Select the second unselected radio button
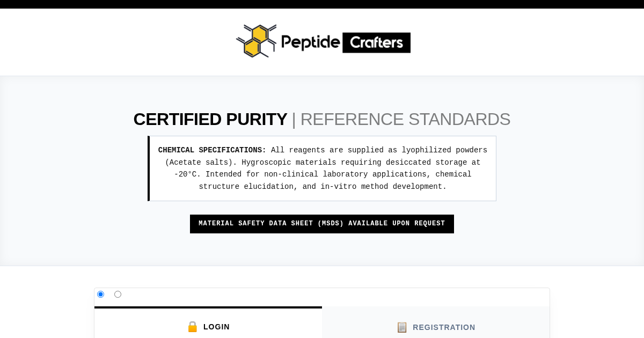644x338 pixels. point(118,294)
